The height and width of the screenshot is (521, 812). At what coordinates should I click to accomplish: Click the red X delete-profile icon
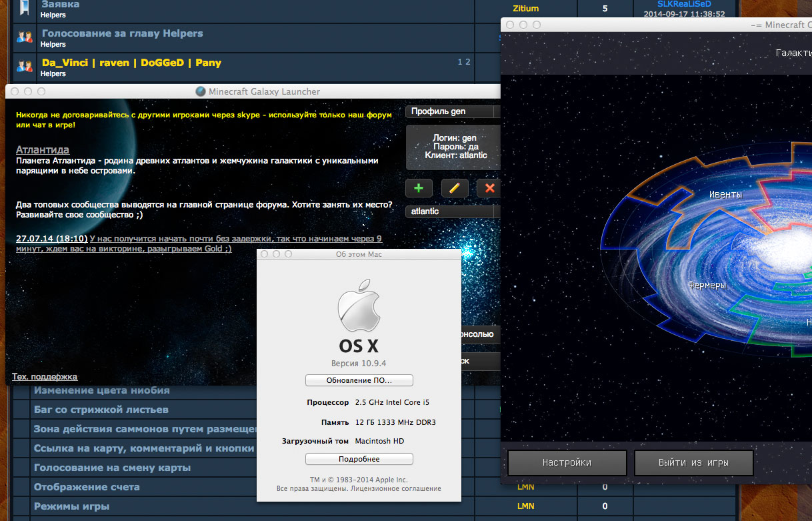(x=489, y=188)
